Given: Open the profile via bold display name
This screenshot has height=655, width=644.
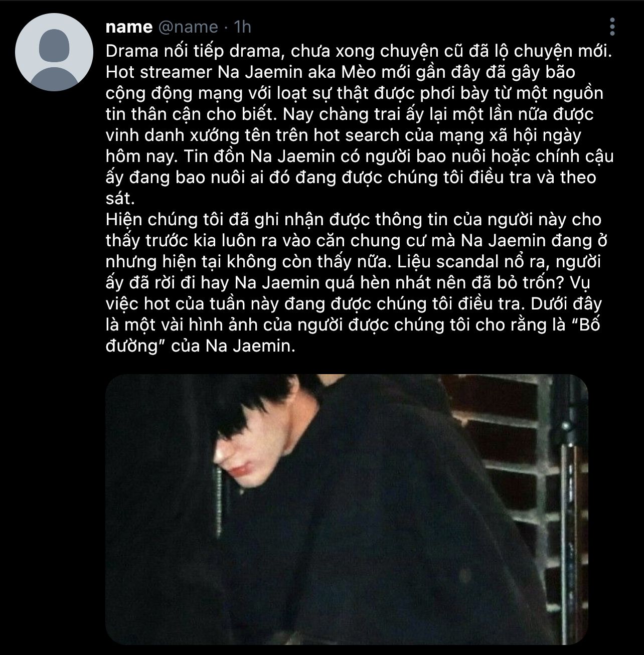Looking at the screenshot, I should (x=129, y=27).
